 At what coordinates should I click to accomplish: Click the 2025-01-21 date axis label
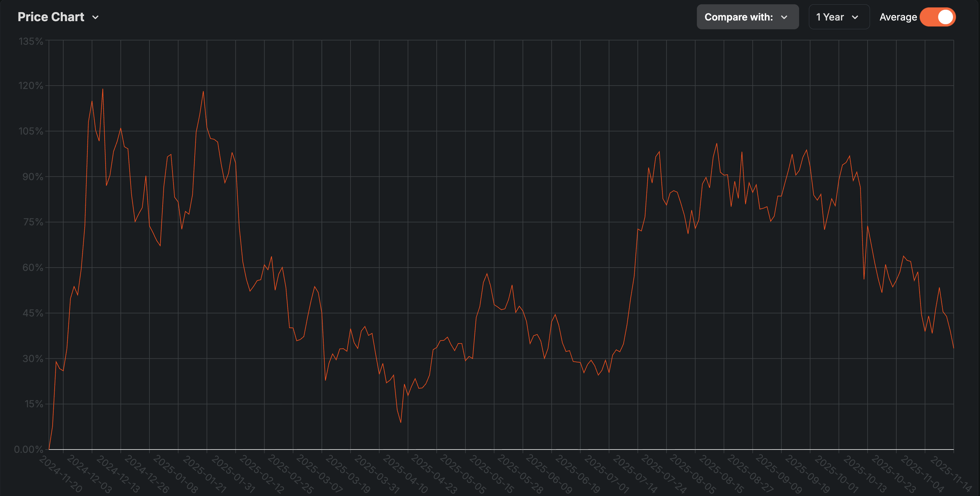click(205, 474)
